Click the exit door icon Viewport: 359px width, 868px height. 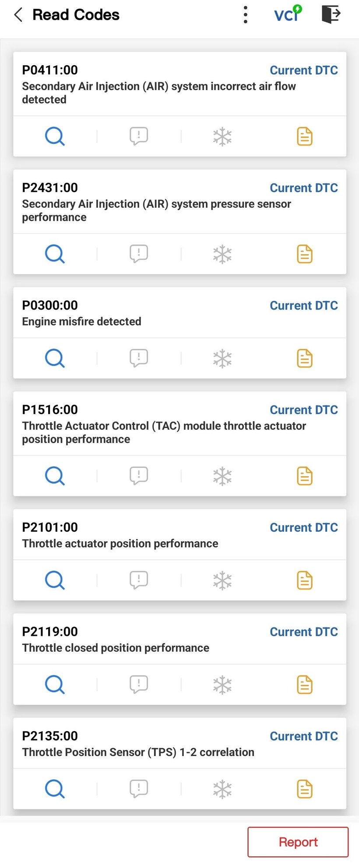pyautogui.click(x=331, y=14)
